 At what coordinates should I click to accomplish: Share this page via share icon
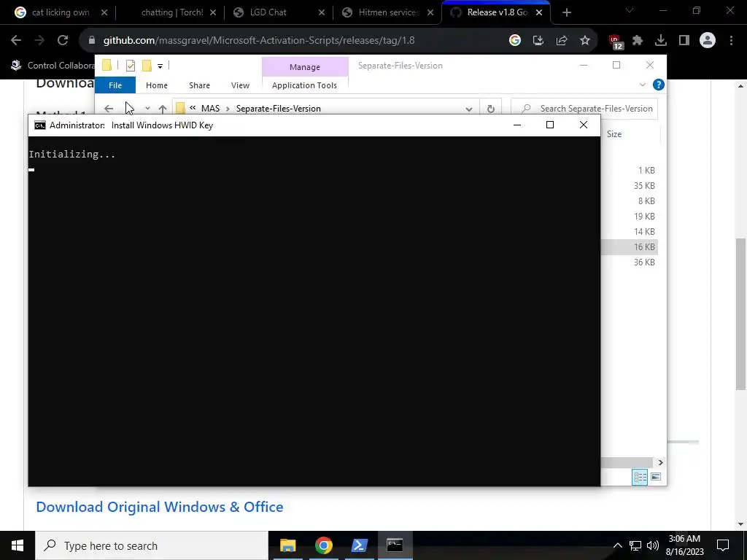(x=561, y=41)
